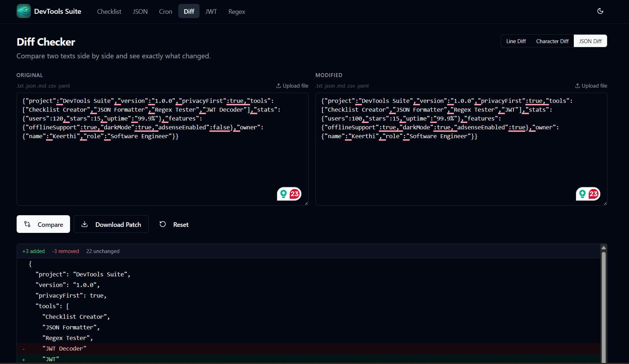Focus the Original text area
This screenshot has width=629, height=364.
tap(162, 149)
